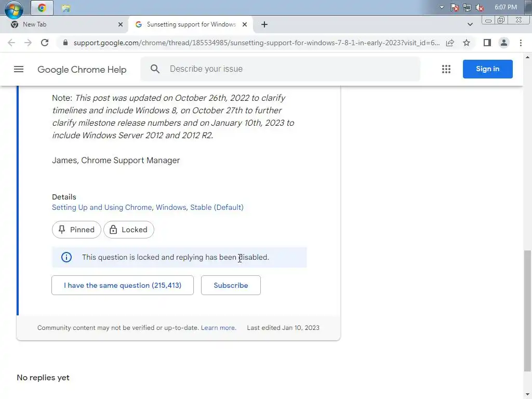Open the Learn more link
532x399 pixels.
218,328
